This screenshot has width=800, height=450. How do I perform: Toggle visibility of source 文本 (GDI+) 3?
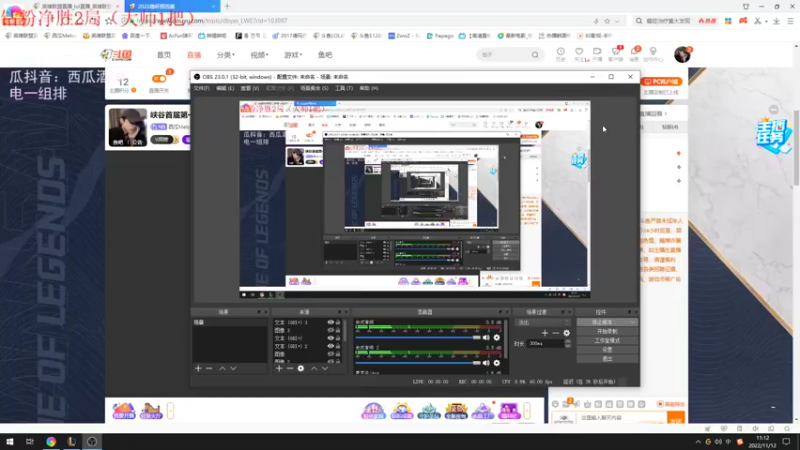331,322
